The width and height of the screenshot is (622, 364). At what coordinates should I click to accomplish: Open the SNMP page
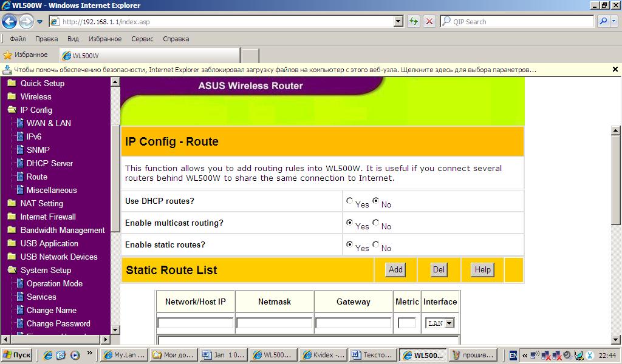click(33, 150)
